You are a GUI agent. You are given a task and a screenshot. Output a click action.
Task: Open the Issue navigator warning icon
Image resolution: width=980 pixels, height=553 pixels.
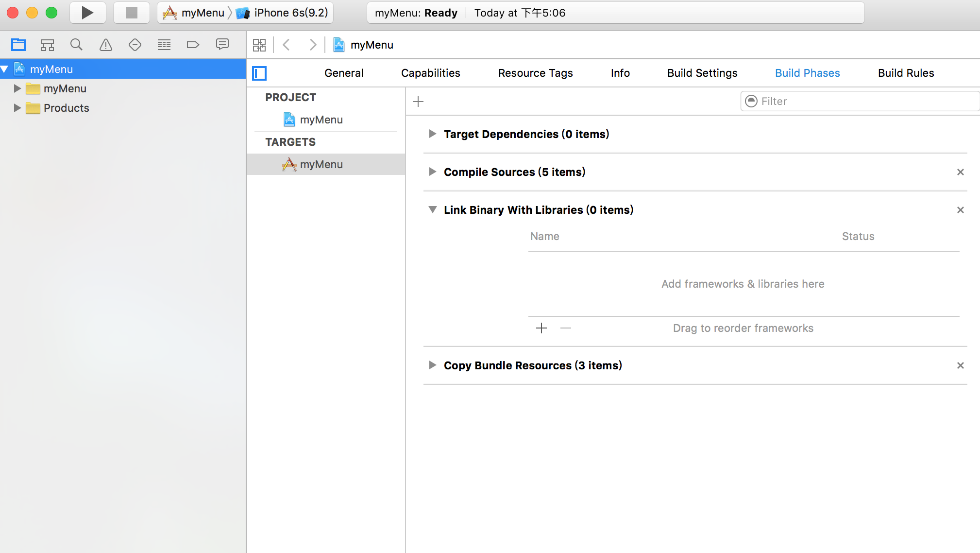pos(105,45)
